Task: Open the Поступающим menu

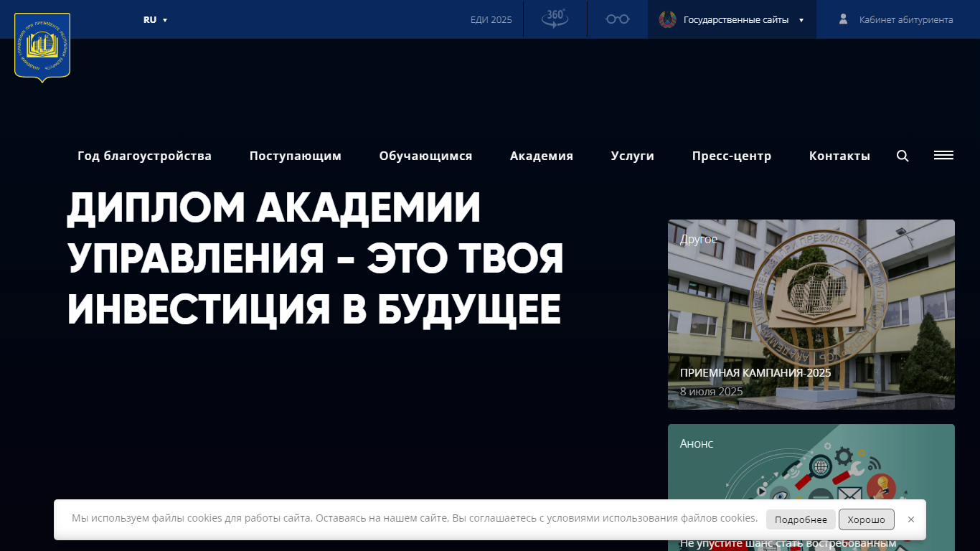Action: point(296,156)
